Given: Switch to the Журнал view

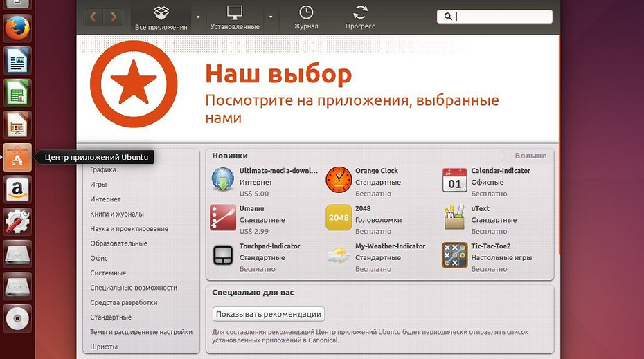Looking at the screenshot, I should pos(305,17).
